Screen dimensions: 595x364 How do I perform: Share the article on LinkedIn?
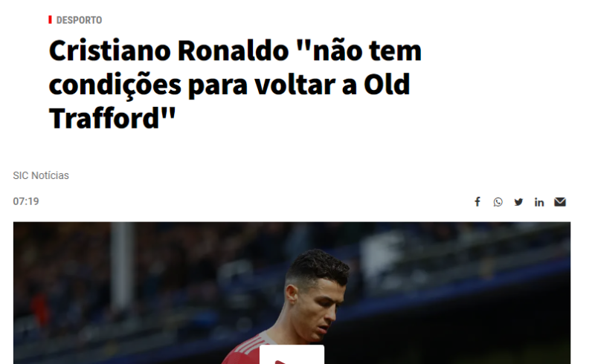[x=539, y=202]
